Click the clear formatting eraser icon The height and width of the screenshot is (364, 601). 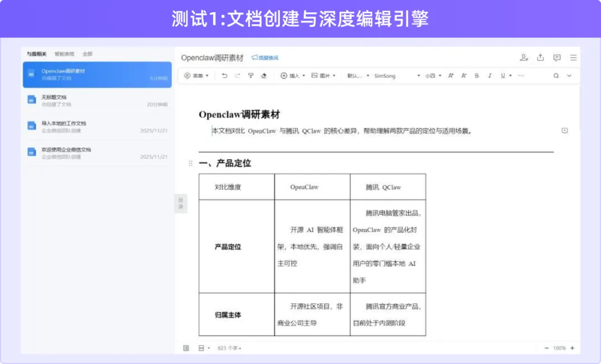[264, 76]
